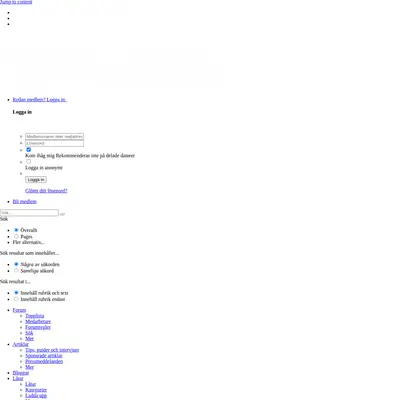
Task: Open the Kategorier link
Action: click(x=36, y=390)
